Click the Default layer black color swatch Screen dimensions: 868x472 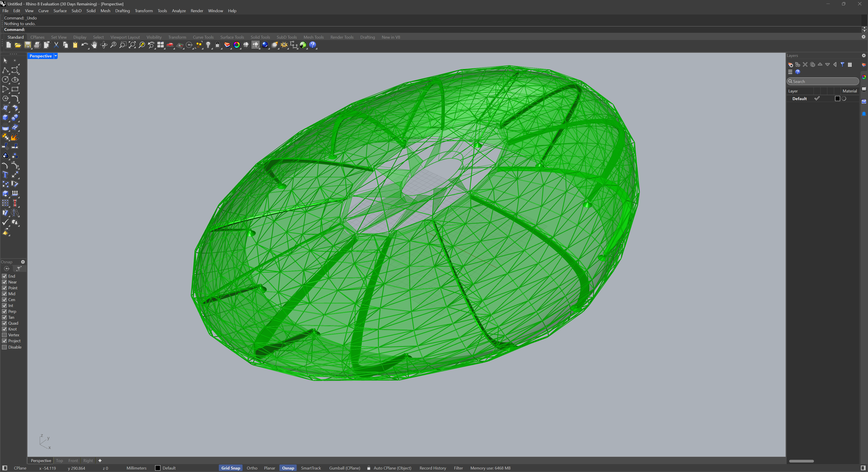pos(837,99)
